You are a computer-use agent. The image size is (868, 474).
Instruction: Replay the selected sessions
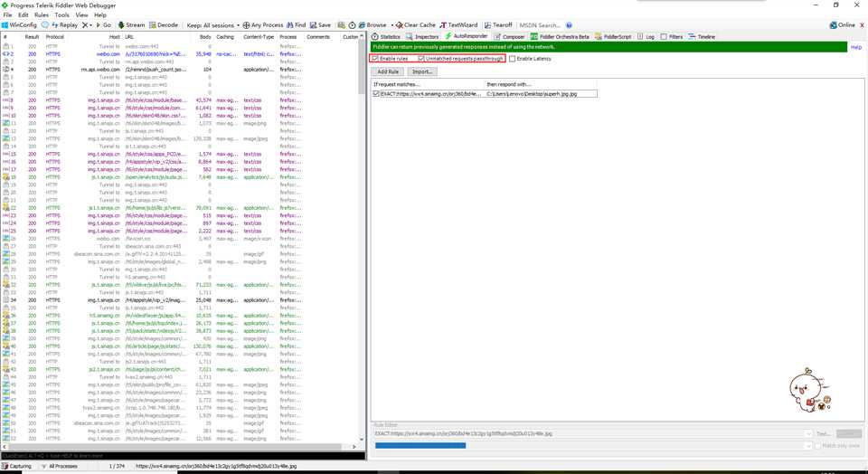point(65,25)
